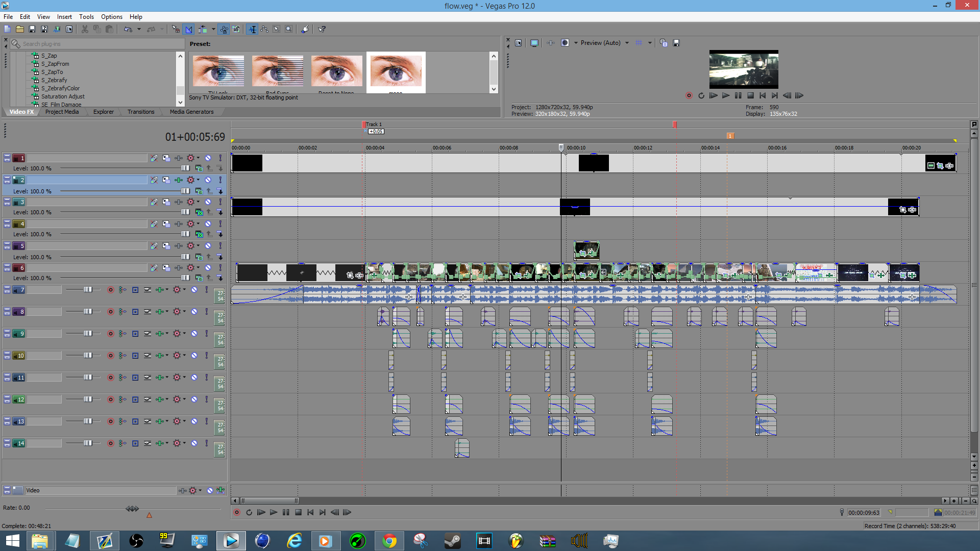Mute video track 2
Image resolution: width=980 pixels, height=551 pixels.
(x=208, y=180)
